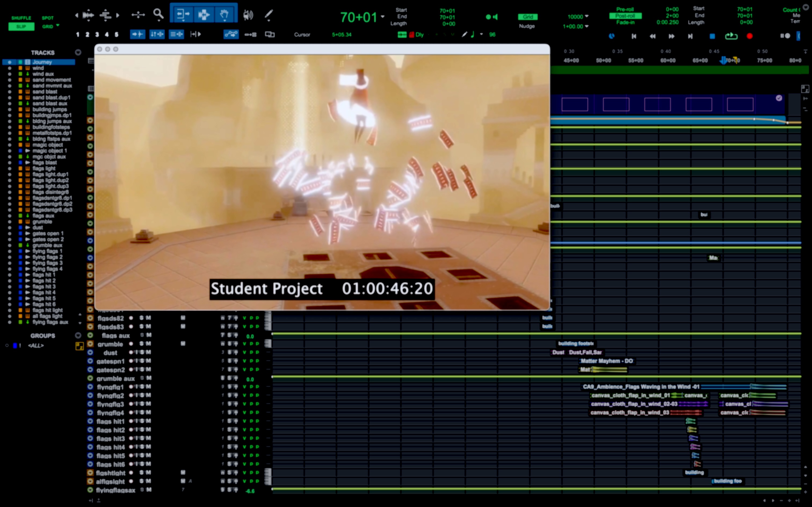The height and width of the screenshot is (507, 812).
Task: Enable Slip edit mode
Action: [21, 27]
